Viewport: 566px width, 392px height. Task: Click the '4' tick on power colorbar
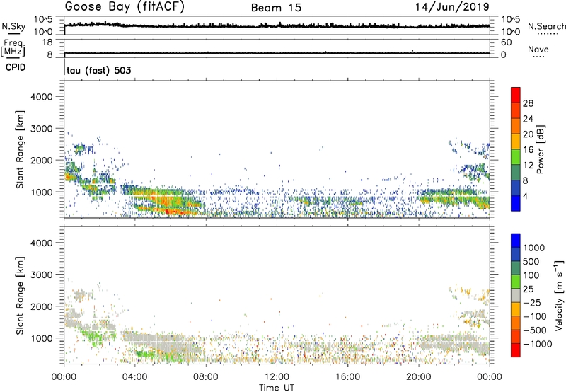click(x=525, y=196)
